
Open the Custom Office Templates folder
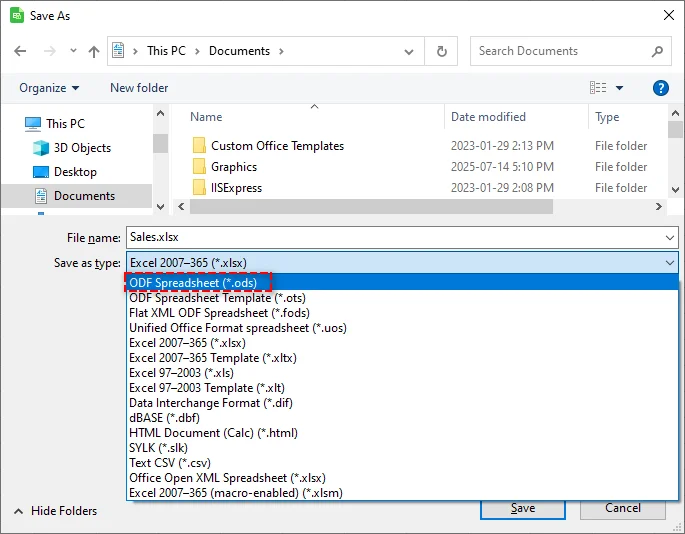(277, 146)
